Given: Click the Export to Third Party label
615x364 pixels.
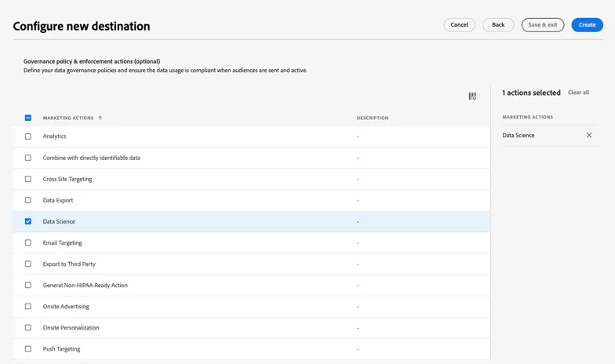Looking at the screenshot, I should [69, 264].
